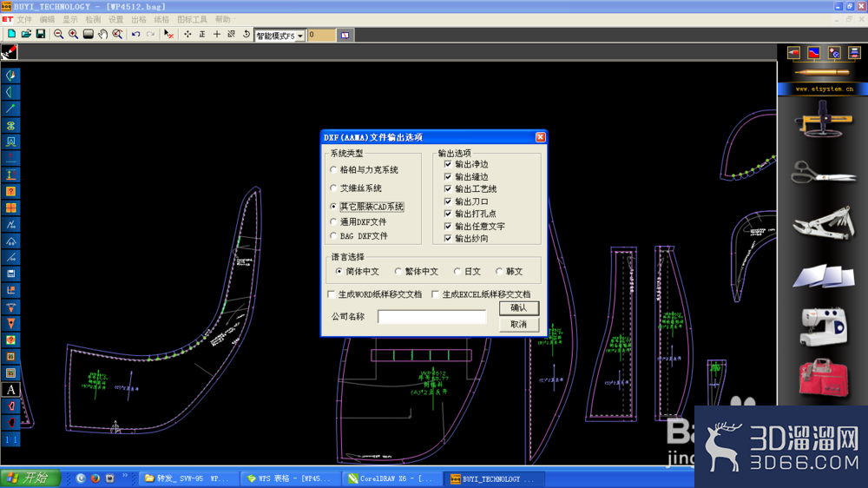Enable 生成WORD纸样移交文档 checkbox
Viewport: 868px width, 488px height.
[332, 294]
